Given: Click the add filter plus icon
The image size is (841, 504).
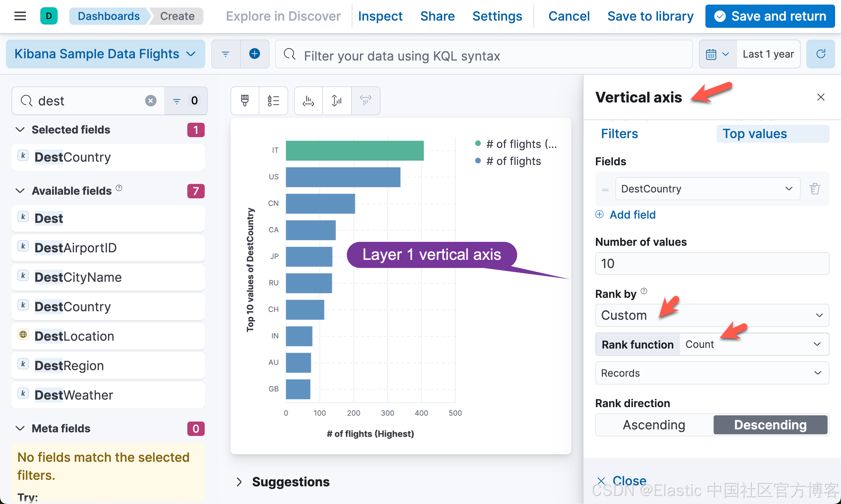Looking at the screenshot, I should point(254,54).
